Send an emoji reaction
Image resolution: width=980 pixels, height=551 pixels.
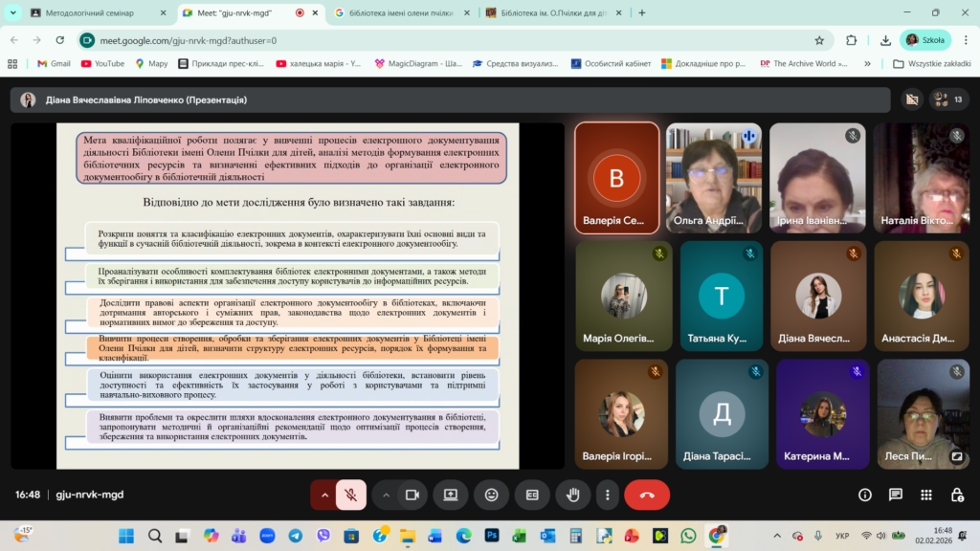point(491,495)
